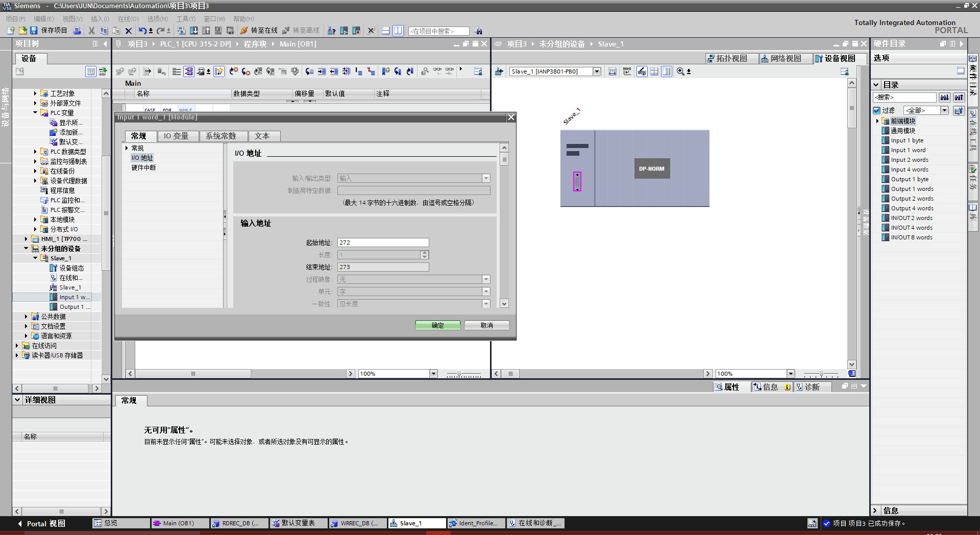980x535 pixels.
Task: Click the search in project binoculars icon
Action: 478,31
